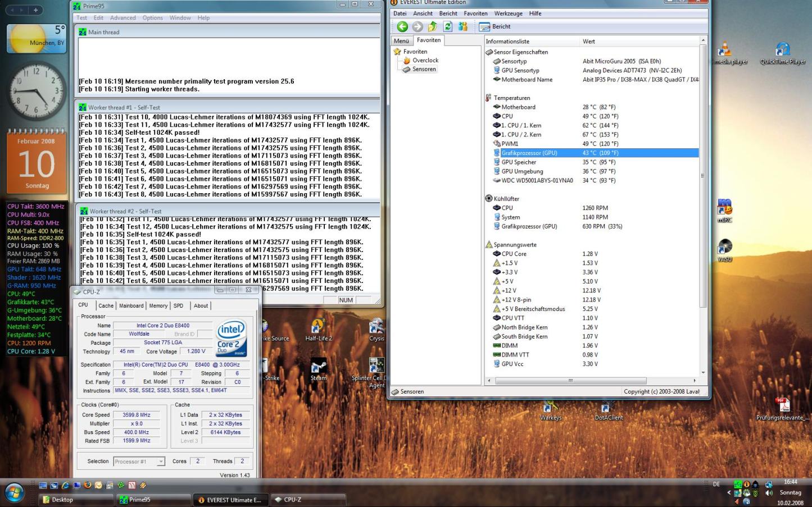Go up one level in EVEREST toolbar
The height and width of the screenshot is (507, 812).
click(x=433, y=26)
